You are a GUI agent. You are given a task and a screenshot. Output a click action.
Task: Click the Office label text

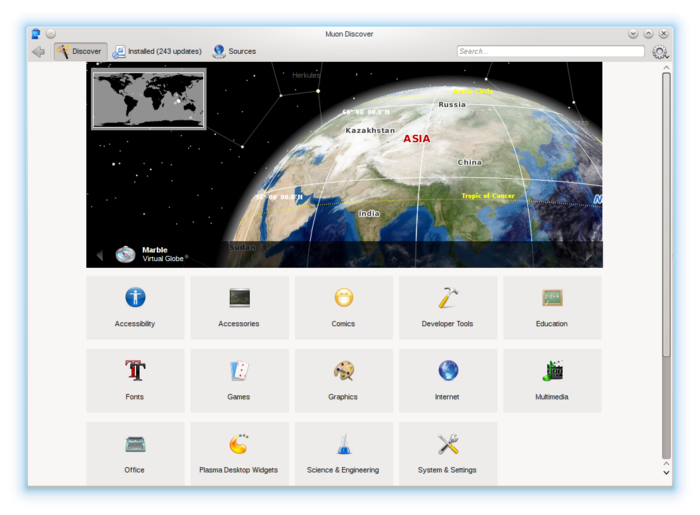pyautogui.click(x=134, y=470)
